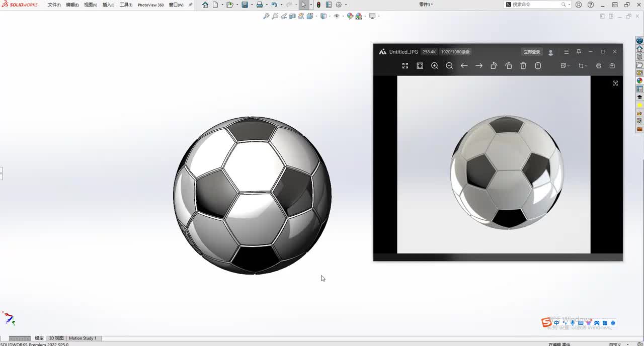Click the SolidWorks user login icon
Screen dimensions: 644x346
pyautogui.click(x=579, y=5)
